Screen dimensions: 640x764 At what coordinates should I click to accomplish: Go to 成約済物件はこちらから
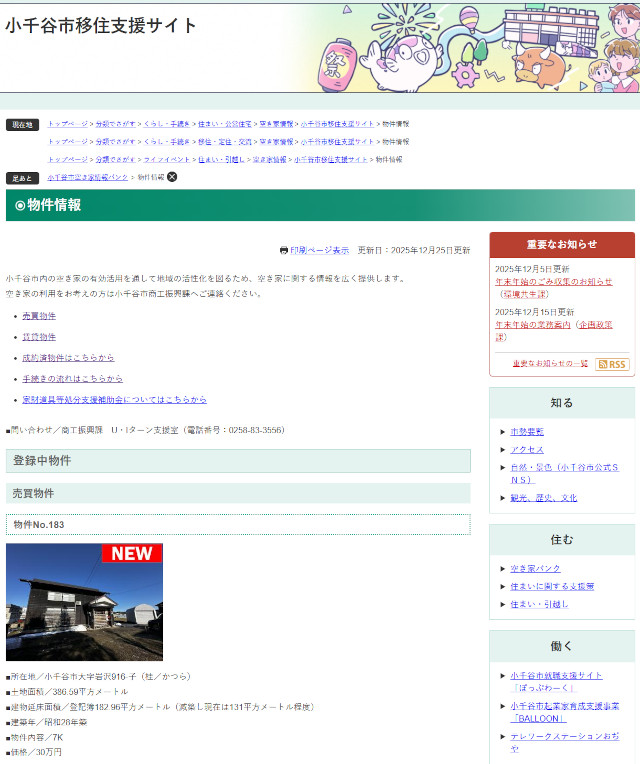coord(68,357)
